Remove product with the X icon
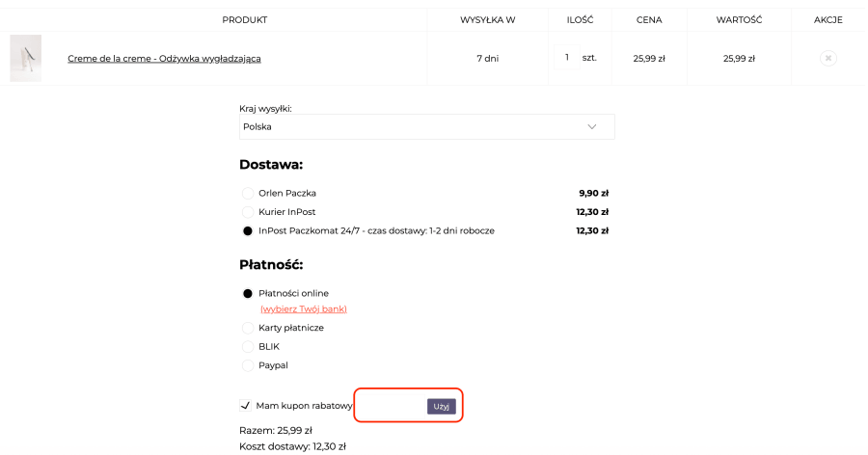This screenshot has width=868, height=455. (827, 58)
